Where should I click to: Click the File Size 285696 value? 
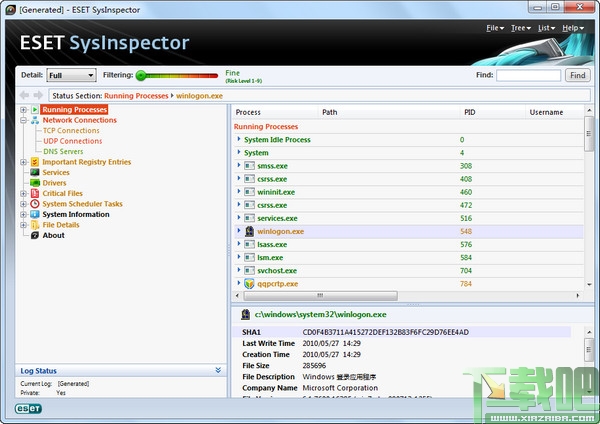point(314,365)
